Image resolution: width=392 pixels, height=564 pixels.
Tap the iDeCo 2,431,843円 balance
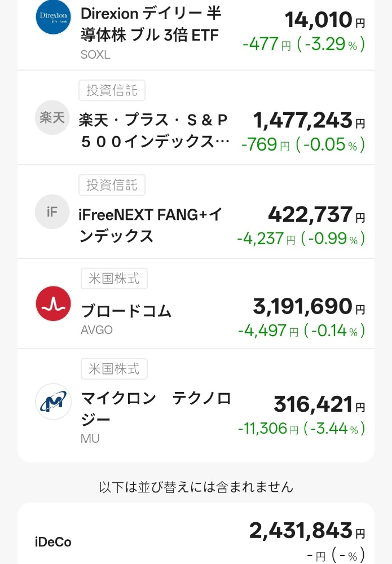(x=307, y=531)
